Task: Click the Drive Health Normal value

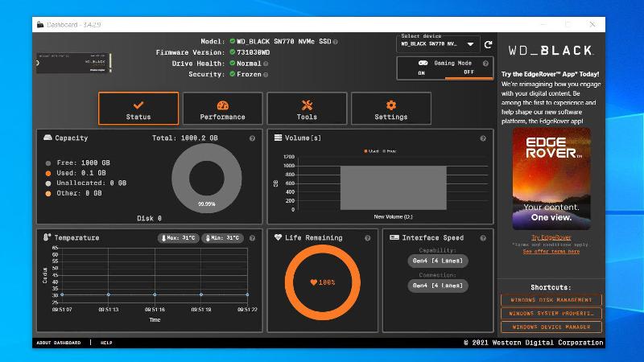Action: tap(249, 64)
